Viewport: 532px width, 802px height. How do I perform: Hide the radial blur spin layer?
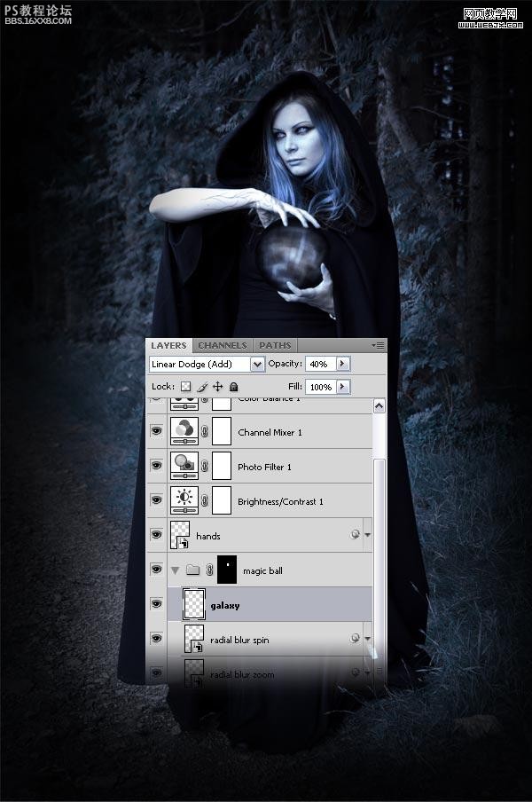pos(157,639)
